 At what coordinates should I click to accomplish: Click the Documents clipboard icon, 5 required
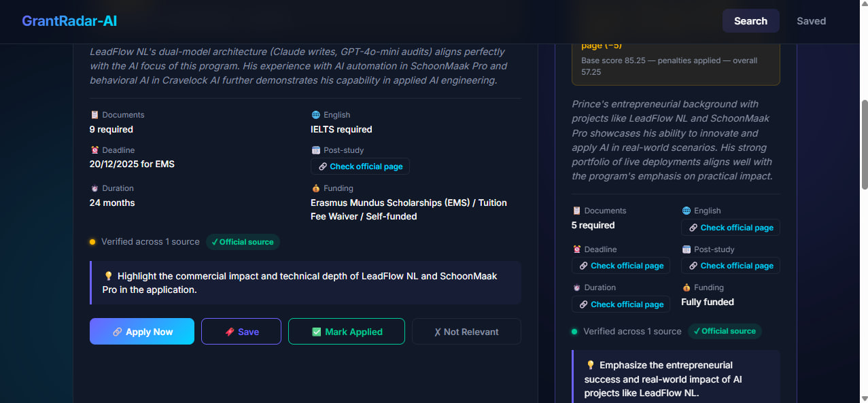point(576,211)
